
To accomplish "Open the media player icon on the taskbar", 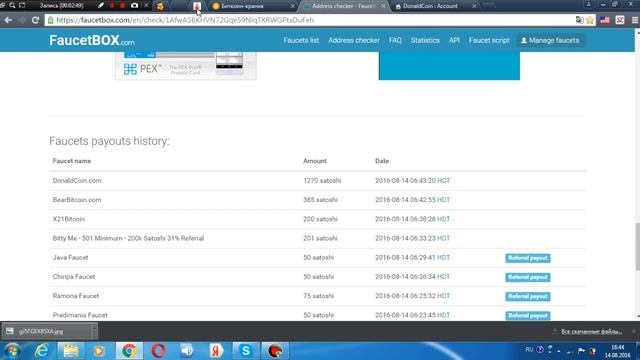I will click(x=99, y=351).
